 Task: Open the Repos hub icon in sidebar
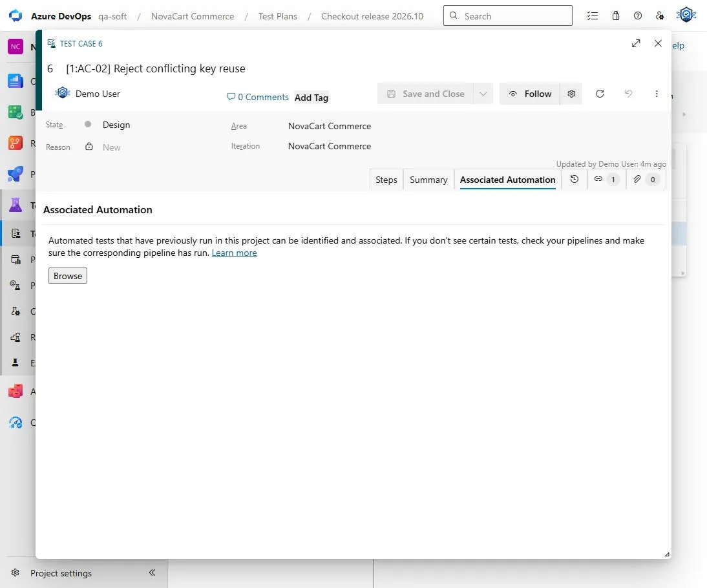[16, 143]
